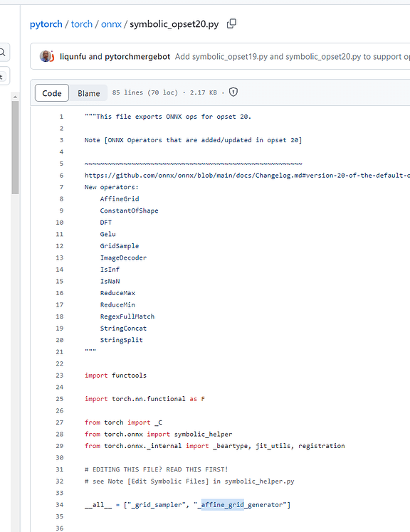The image size is (410, 532).
Task: Click the partially visible button below search
Action: coord(3,76)
